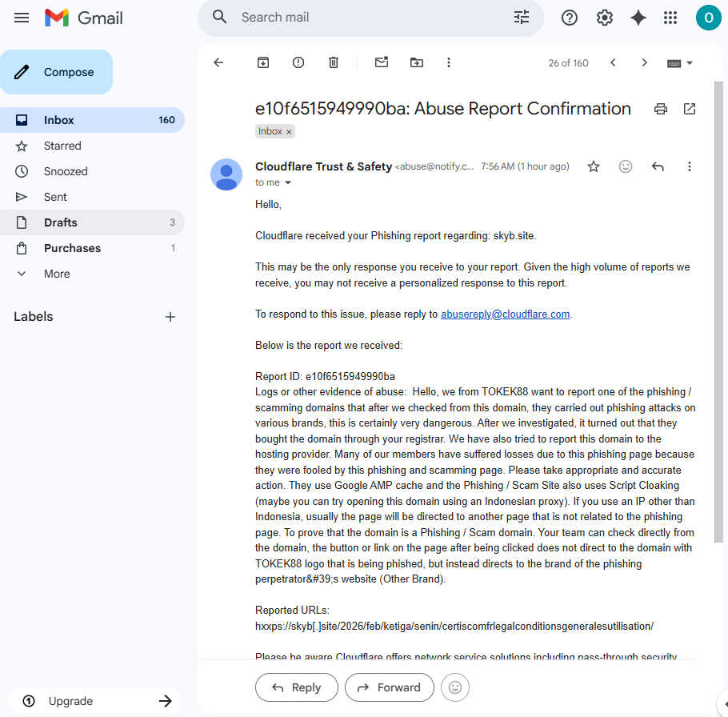Open the Support help icon

coord(570,18)
